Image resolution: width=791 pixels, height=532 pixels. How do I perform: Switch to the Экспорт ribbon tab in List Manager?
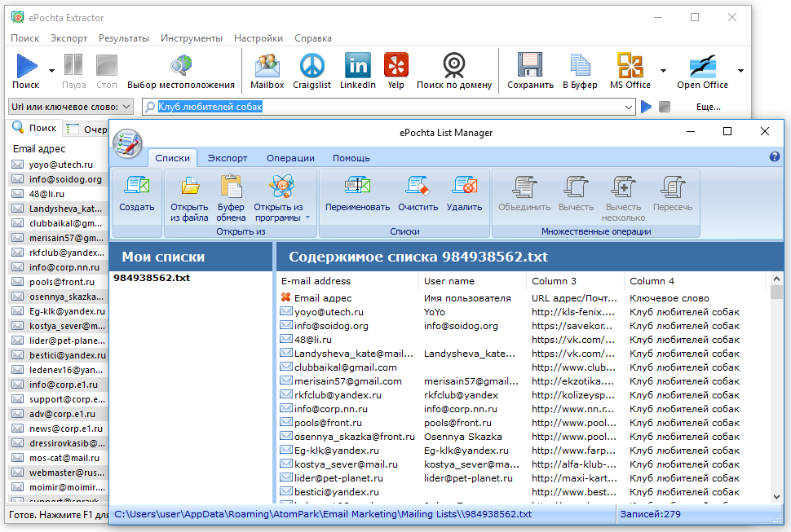click(228, 158)
